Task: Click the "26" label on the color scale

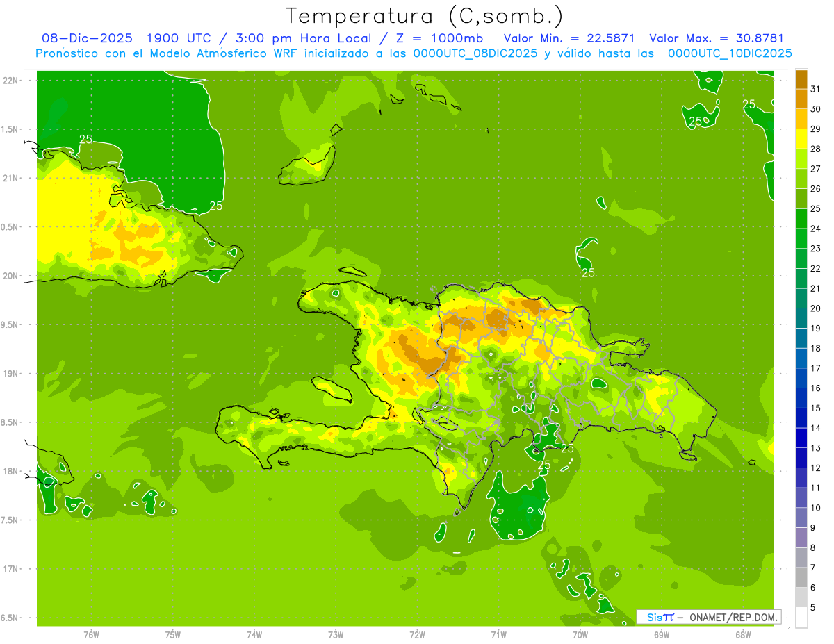Action: [x=816, y=189]
